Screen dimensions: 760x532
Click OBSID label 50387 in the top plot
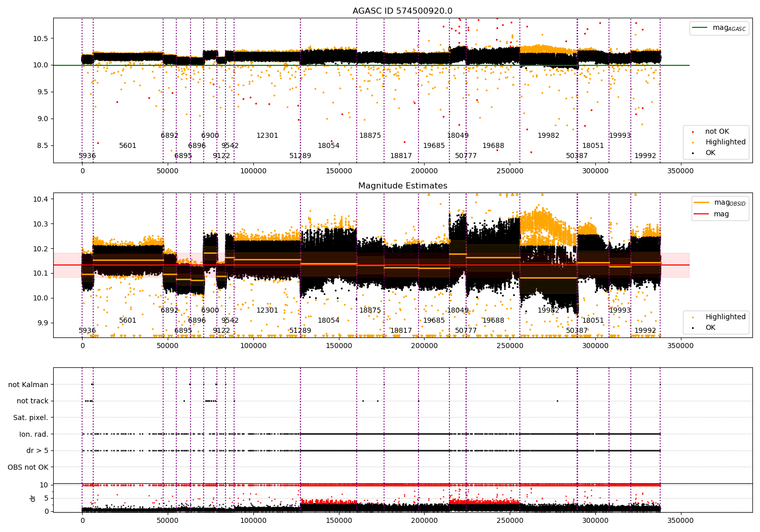click(x=577, y=156)
